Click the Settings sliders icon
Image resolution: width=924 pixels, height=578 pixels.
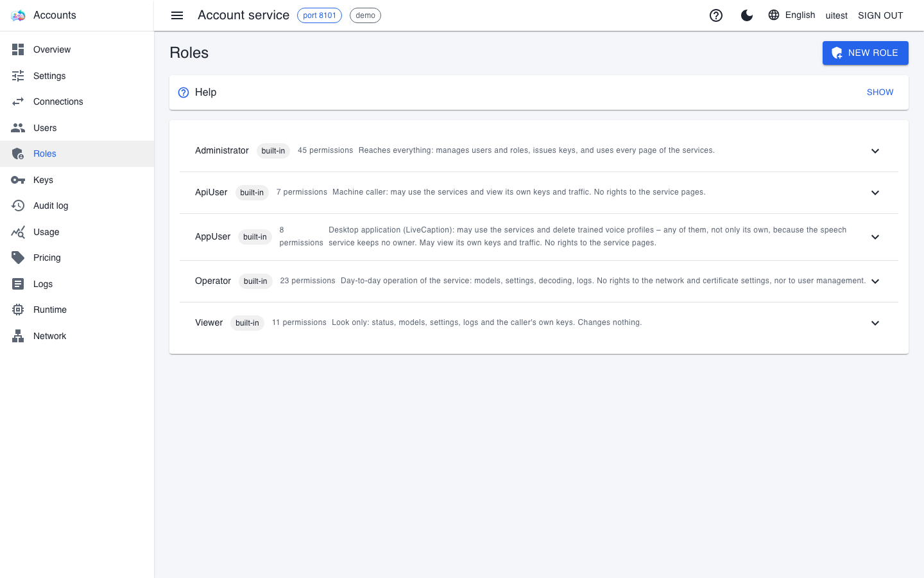click(x=18, y=76)
